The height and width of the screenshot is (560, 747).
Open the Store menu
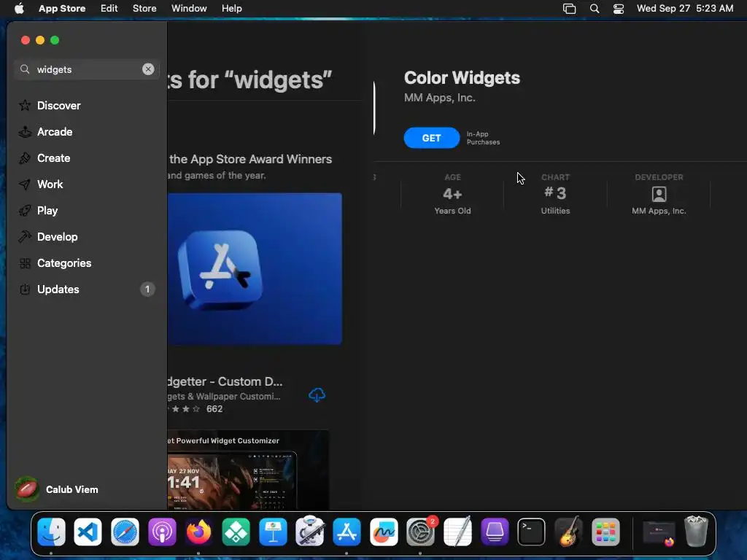pyautogui.click(x=144, y=8)
